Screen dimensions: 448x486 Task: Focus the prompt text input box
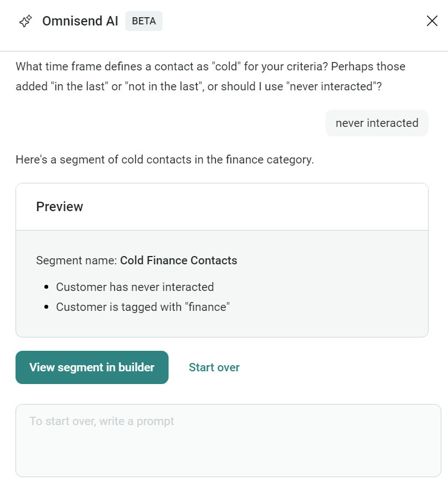(228, 440)
